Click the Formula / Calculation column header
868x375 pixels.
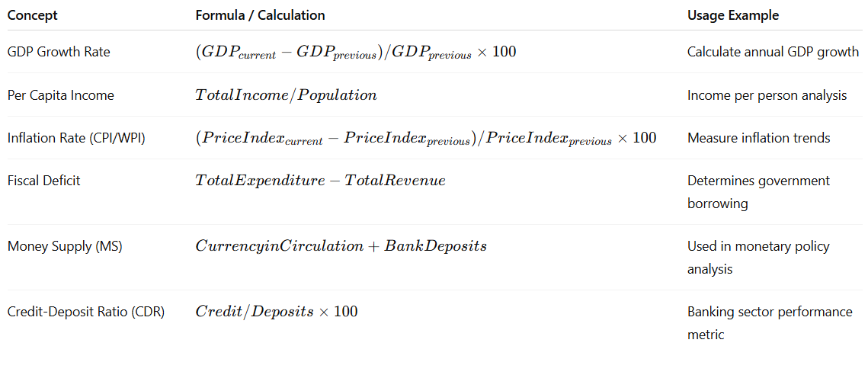[260, 15]
